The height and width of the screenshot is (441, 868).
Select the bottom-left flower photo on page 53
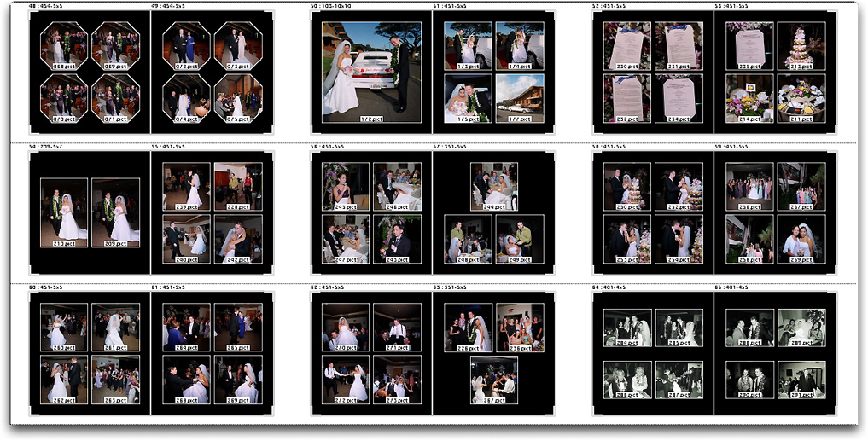(749, 97)
